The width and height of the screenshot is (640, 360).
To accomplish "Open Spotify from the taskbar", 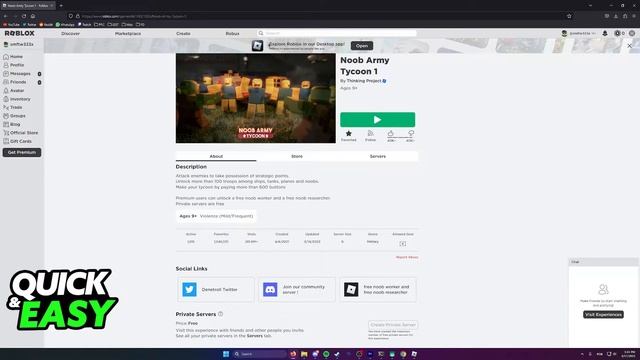I will point(326,354).
